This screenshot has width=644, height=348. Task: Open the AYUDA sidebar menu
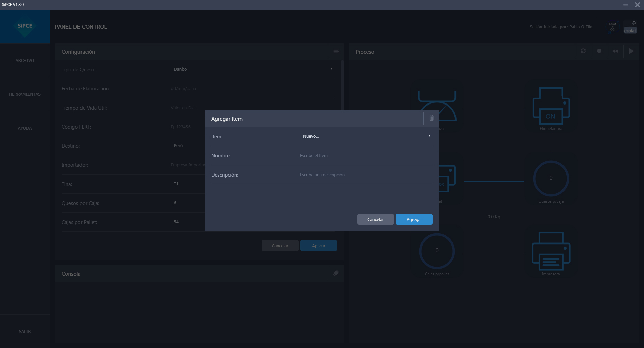click(25, 128)
